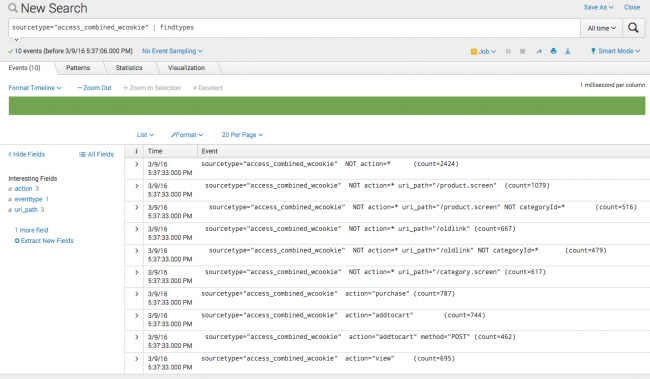Screen dimensions: 650x379
Task: Click inside the search query input
Action: (x=294, y=28)
